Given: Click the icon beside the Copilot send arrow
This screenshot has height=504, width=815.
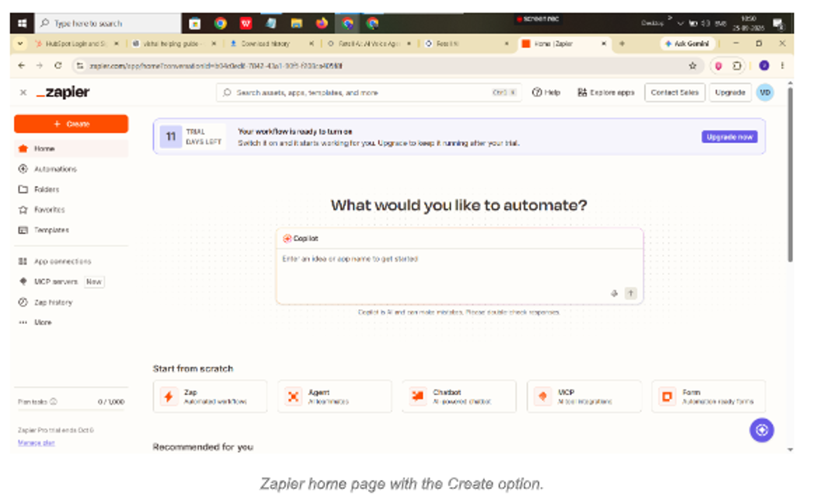Looking at the screenshot, I should tap(614, 293).
